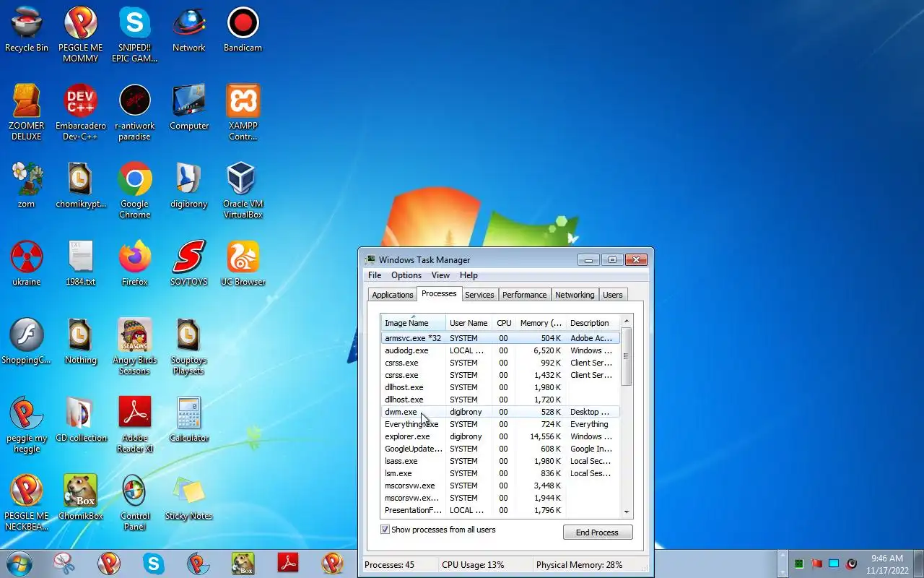This screenshot has width=924, height=578.
Task: Launch Angry Birds Seasons desktop icon
Action: (135, 348)
